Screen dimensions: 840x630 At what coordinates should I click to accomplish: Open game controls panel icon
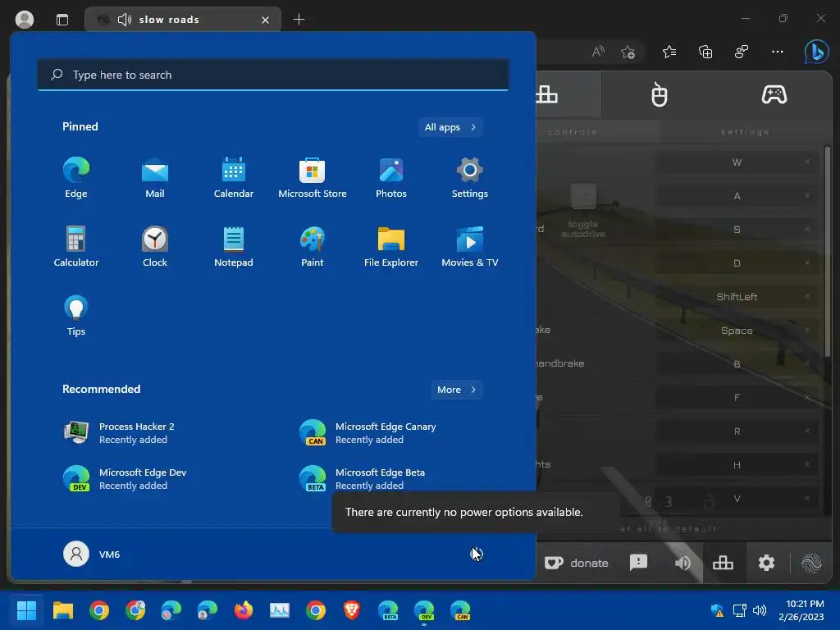723,563
